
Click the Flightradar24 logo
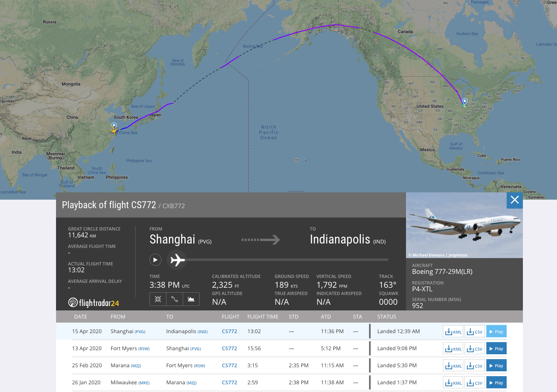(x=94, y=303)
